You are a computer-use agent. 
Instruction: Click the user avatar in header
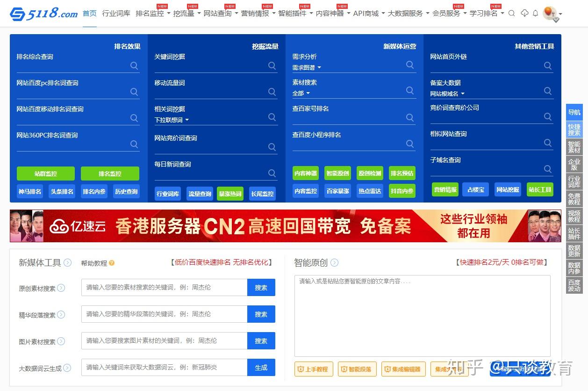(550, 13)
